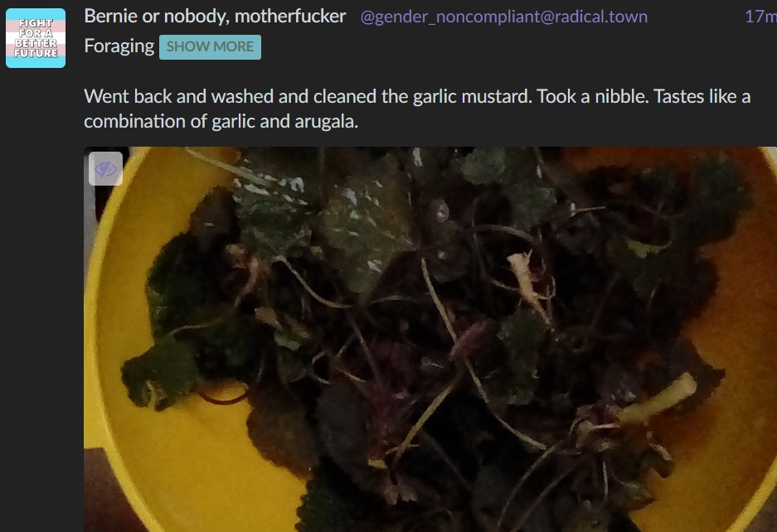The image size is (777, 532).
Task: Click the slashed-eye icon on the image
Action: (105, 169)
